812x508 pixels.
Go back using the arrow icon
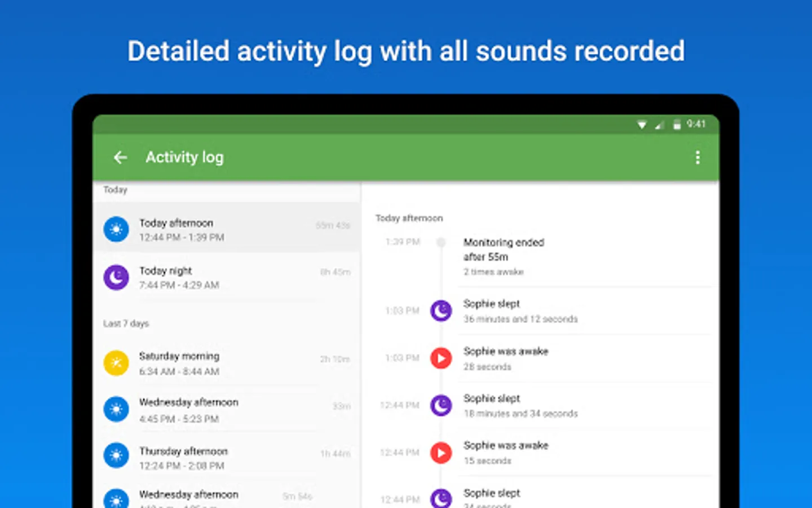pyautogui.click(x=120, y=157)
